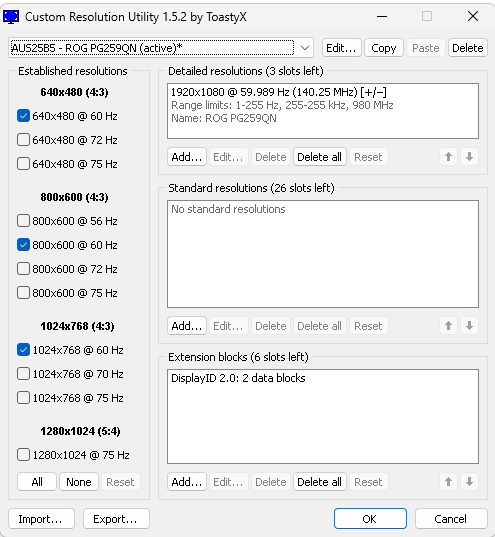Add an extension block

(187, 482)
